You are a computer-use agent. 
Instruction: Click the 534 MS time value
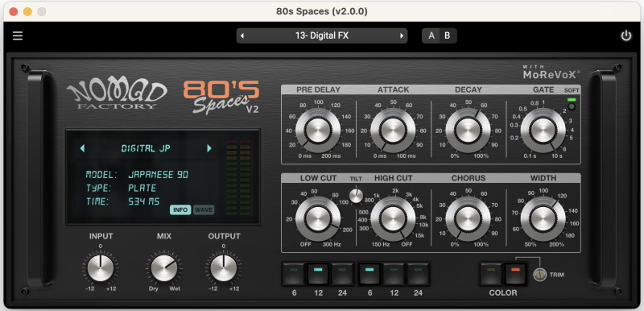pos(144,201)
